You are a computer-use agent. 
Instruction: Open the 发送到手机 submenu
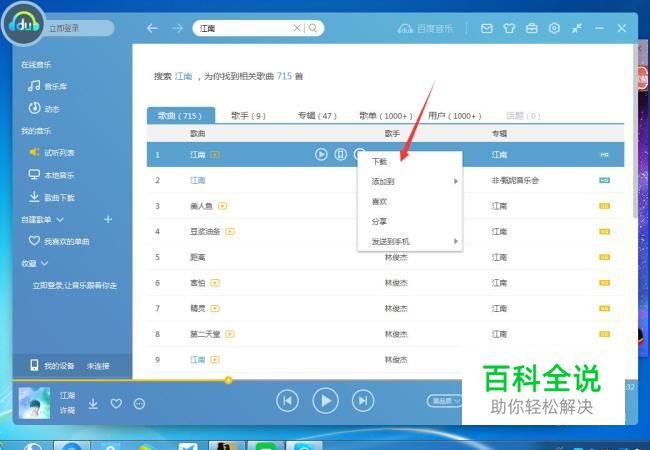410,241
